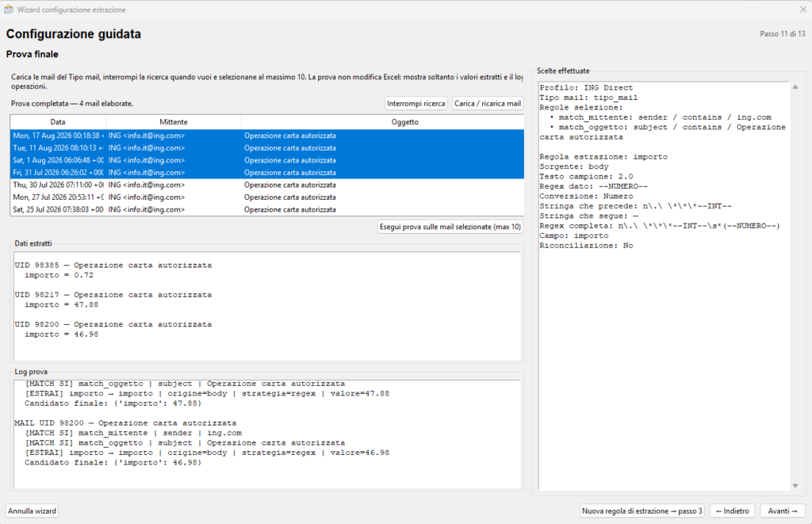Screen dimensions: 812x524
Task: Click the Interrompi ricerca button
Action: [416, 104]
